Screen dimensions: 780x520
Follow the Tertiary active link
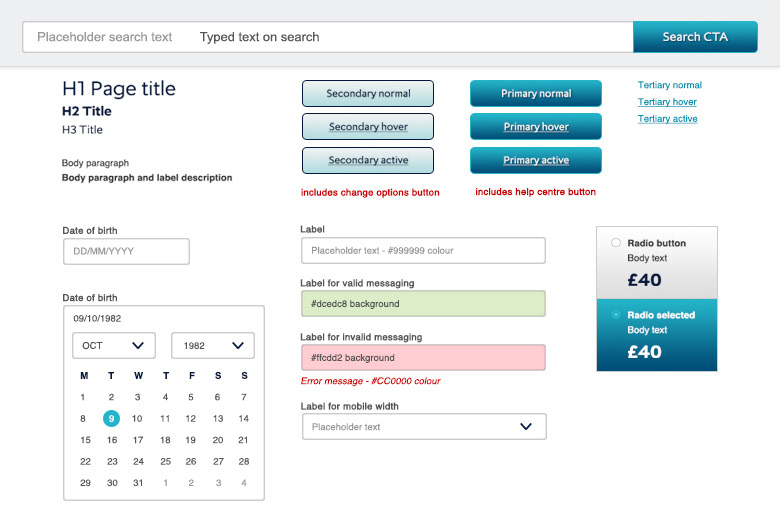pyautogui.click(x=668, y=119)
